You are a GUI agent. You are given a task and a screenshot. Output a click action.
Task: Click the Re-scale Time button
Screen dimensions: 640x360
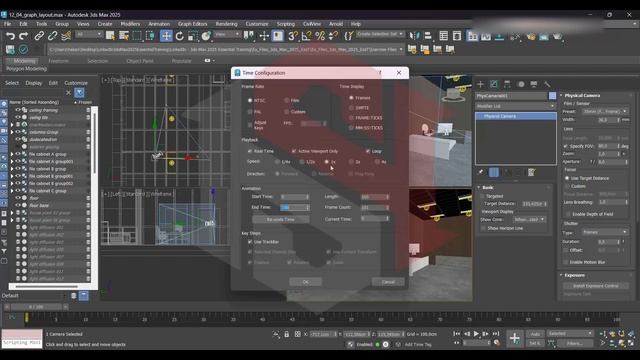280,220
